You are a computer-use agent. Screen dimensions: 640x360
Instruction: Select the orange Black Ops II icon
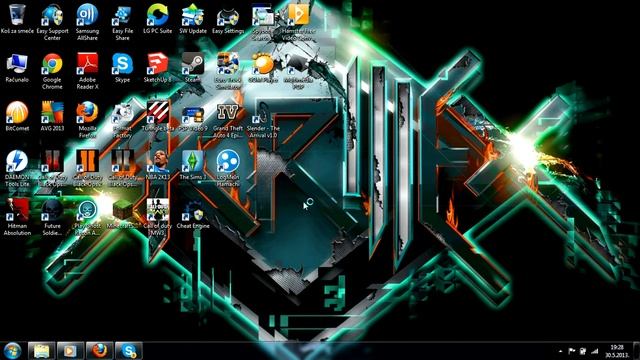tap(87, 169)
